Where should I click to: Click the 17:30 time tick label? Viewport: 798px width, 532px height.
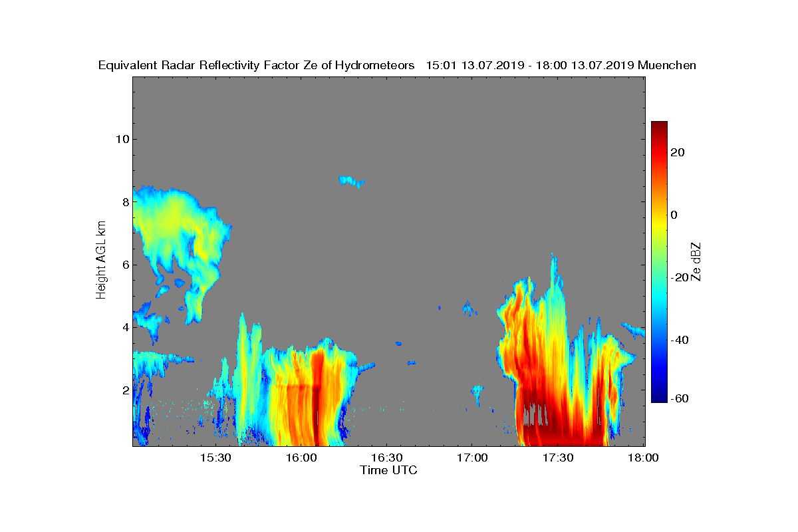click(x=559, y=458)
